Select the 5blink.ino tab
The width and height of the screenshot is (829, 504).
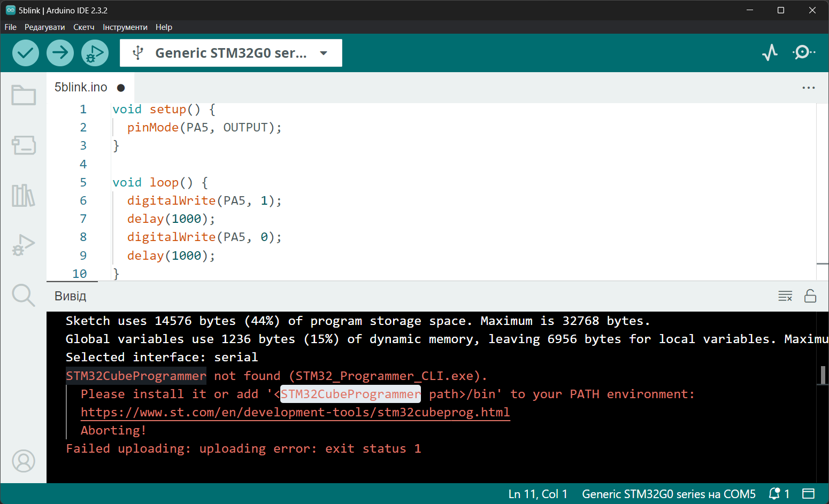pyautogui.click(x=81, y=88)
